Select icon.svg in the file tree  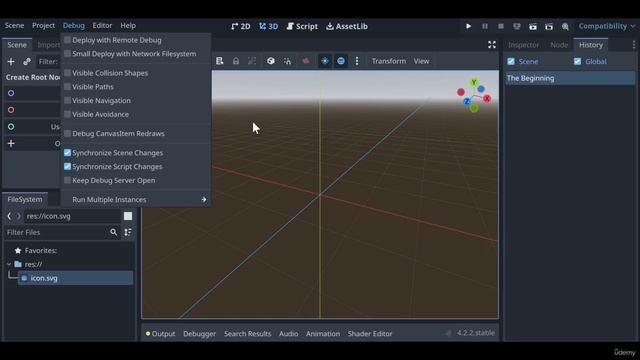[76, 278]
